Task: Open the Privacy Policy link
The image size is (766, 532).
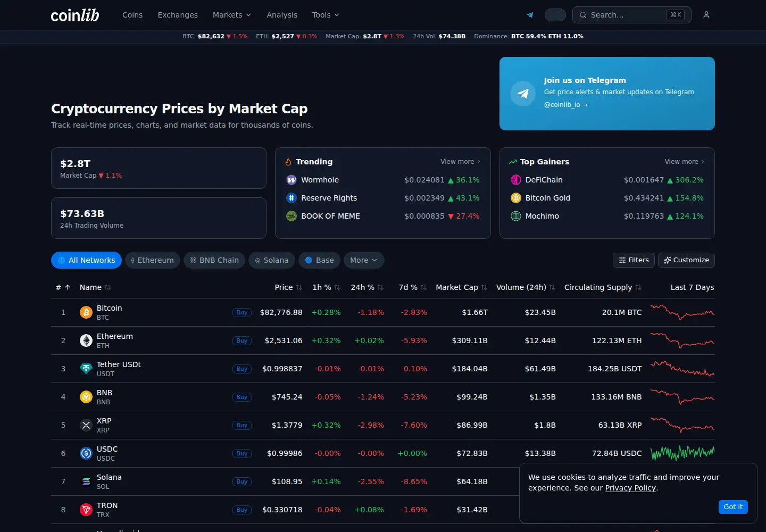Action: (x=630, y=488)
